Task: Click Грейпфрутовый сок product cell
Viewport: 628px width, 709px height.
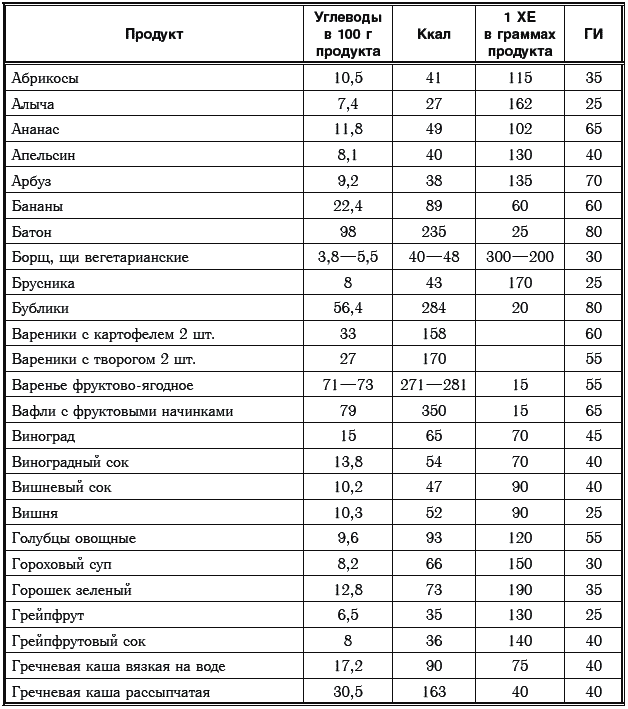Action: (x=79, y=641)
